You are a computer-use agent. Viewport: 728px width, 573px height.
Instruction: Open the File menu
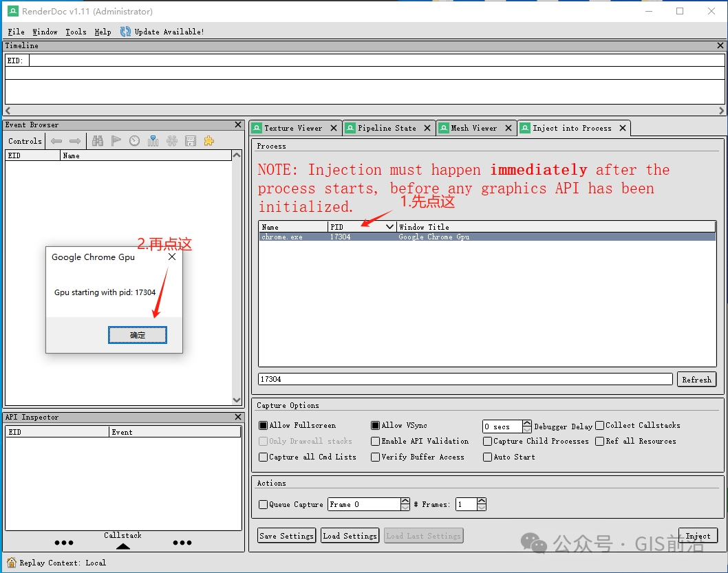(x=17, y=32)
